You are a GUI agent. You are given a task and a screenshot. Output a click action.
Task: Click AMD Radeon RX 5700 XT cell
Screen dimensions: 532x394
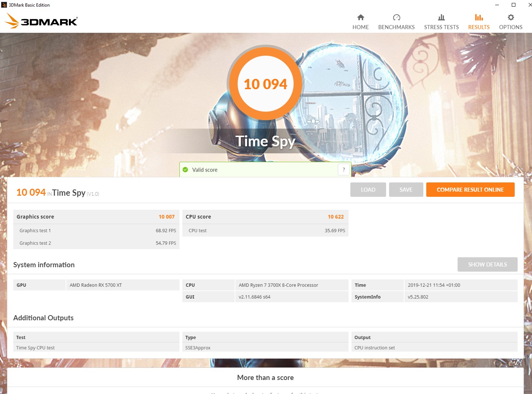click(123, 285)
